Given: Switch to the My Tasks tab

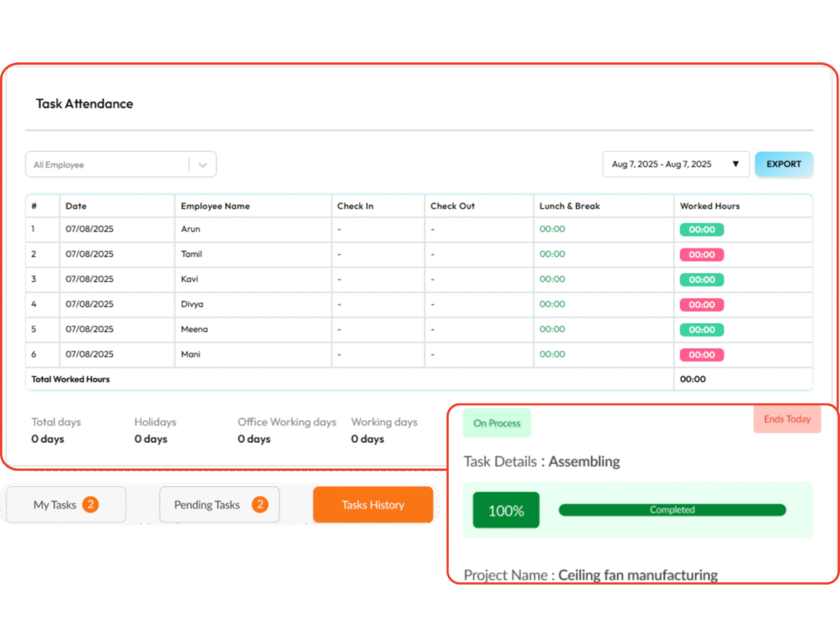Looking at the screenshot, I should coord(54,505).
